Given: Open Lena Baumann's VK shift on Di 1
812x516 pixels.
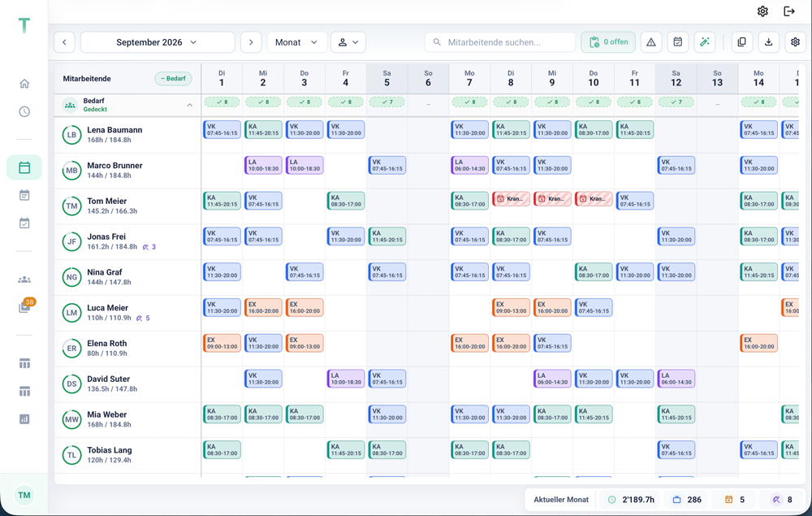Looking at the screenshot, I should 222,129.
